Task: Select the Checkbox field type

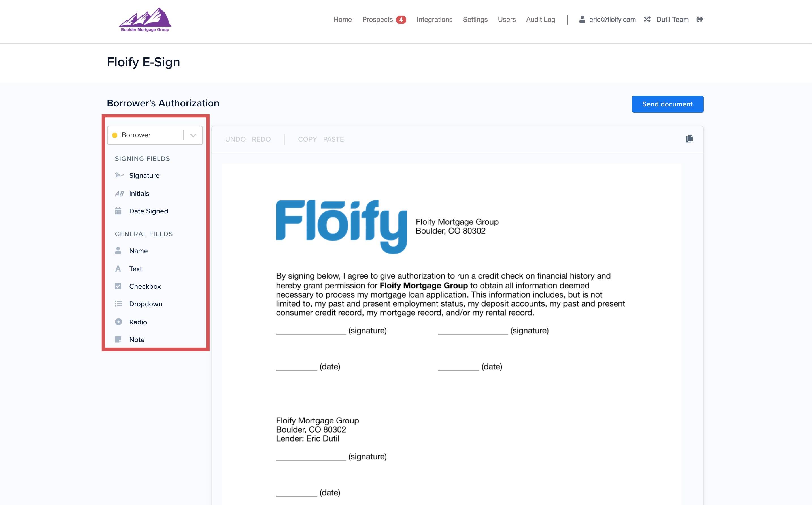Action: pos(145,286)
